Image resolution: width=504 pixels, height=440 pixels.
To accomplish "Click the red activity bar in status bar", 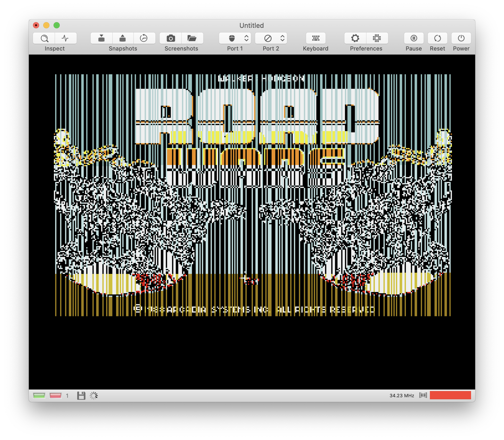I will tap(450, 395).
